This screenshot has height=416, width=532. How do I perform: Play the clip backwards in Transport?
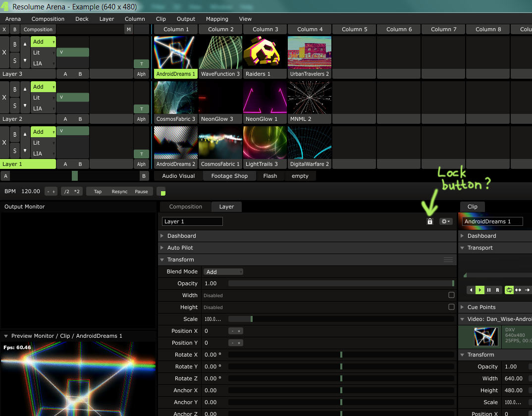471,290
